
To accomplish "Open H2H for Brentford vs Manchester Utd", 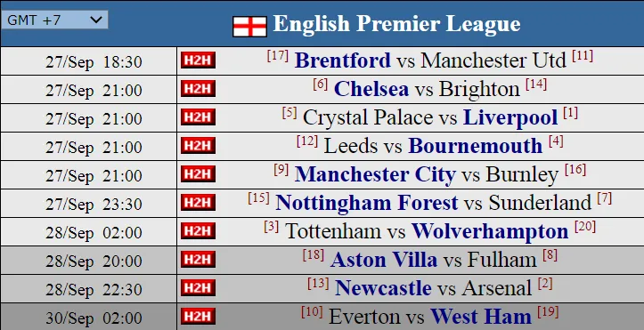I will [x=198, y=60].
